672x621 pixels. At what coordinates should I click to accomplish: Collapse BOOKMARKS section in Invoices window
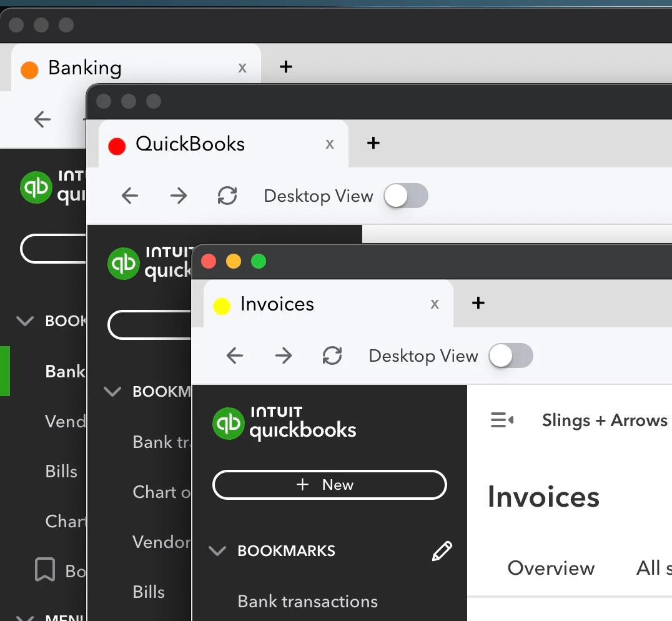(x=217, y=550)
